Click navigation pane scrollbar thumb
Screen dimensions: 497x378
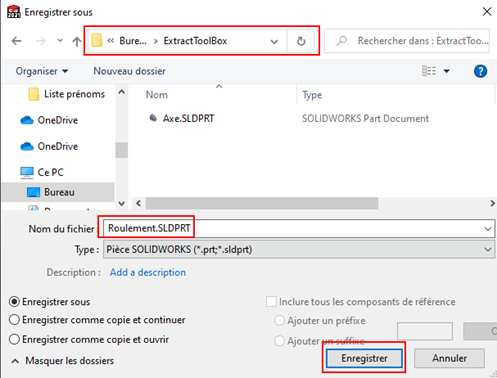click(x=122, y=150)
